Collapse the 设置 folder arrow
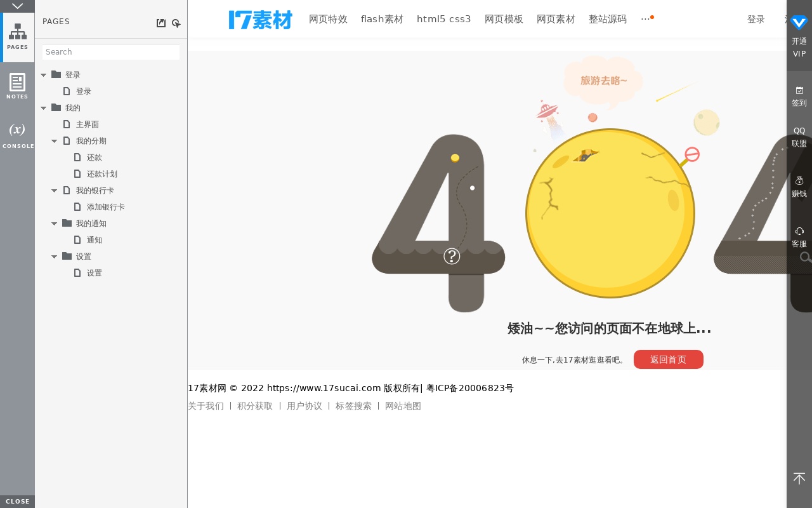Viewport: 812px width, 508px height. (x=55, y=257)
